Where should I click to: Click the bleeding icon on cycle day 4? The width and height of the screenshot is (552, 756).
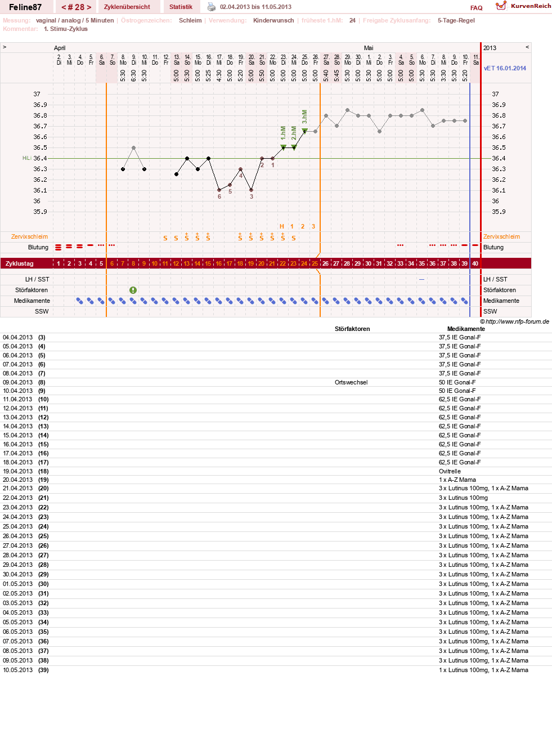90,245
